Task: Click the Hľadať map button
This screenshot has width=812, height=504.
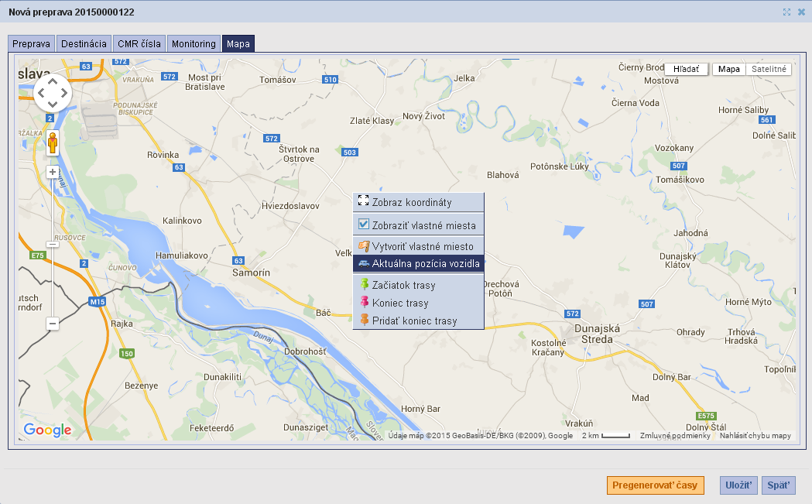Action: click(686, 69)
